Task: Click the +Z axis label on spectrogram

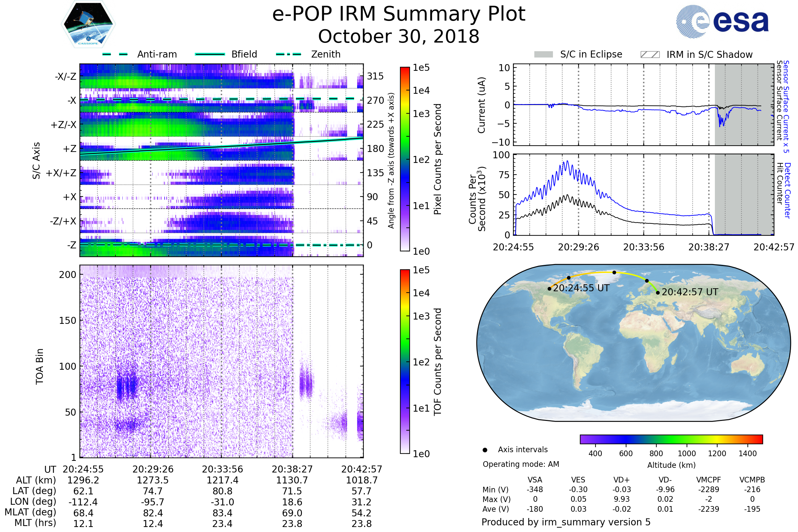Action: click(69, 149)
